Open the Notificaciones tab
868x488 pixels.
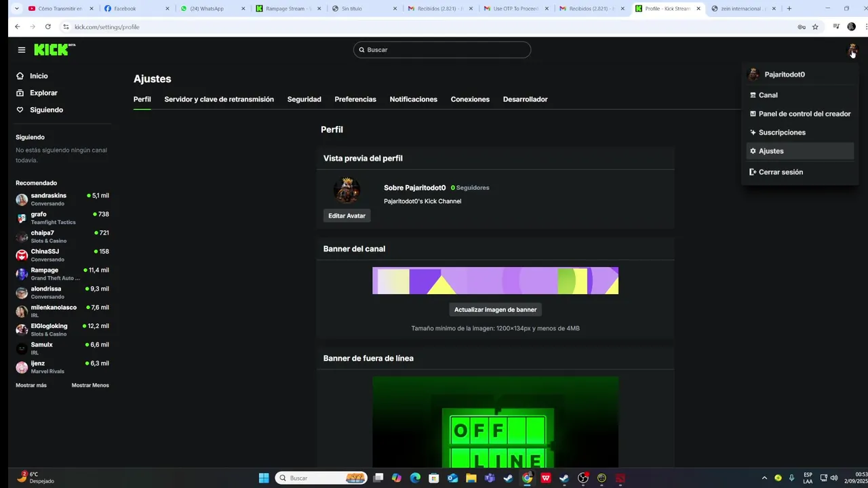413,99
